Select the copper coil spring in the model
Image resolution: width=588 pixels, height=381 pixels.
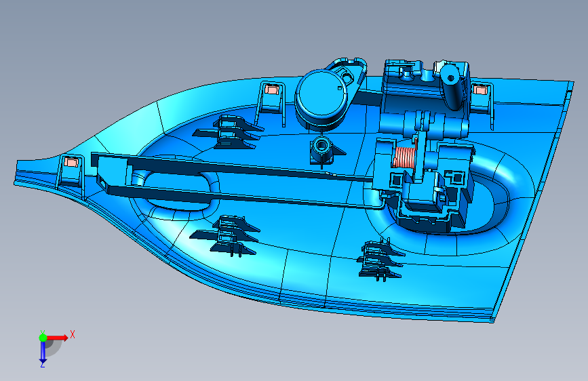404,157
